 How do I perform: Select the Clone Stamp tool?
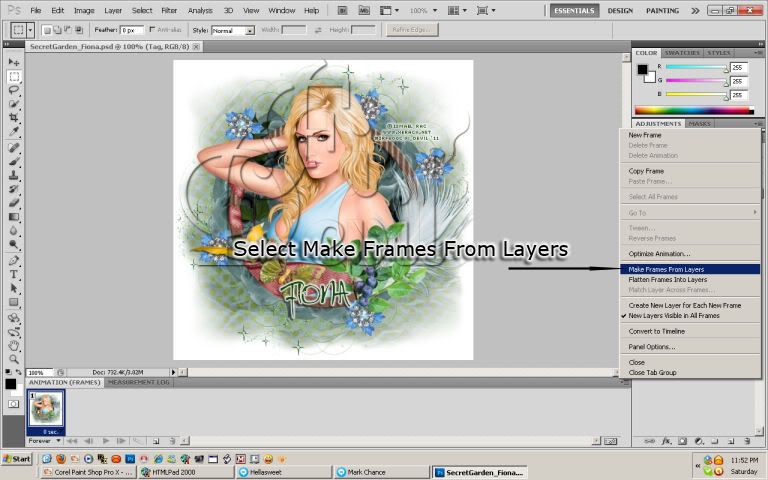tap(14, 175)
